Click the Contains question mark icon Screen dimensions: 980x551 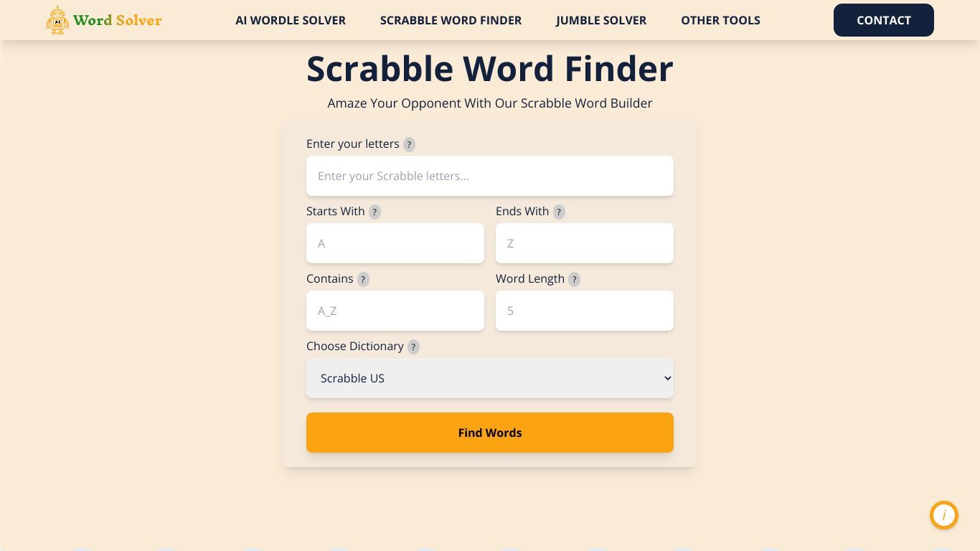click(363, 279)
